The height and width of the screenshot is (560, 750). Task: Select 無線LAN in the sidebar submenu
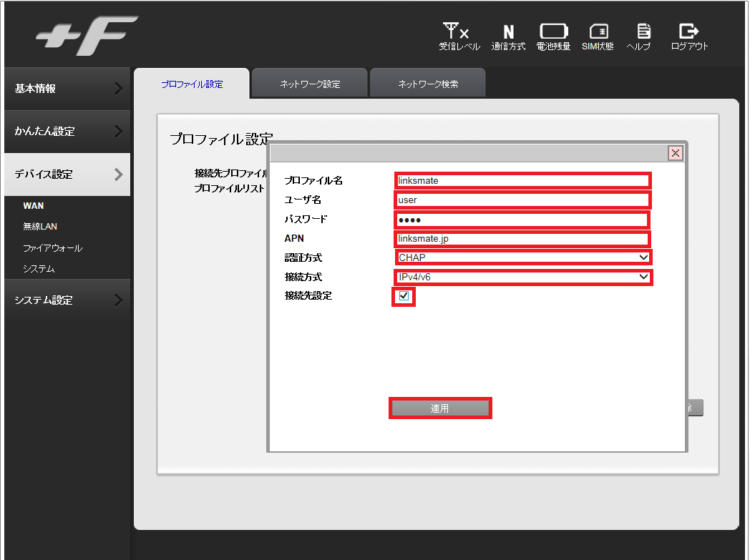40,227
